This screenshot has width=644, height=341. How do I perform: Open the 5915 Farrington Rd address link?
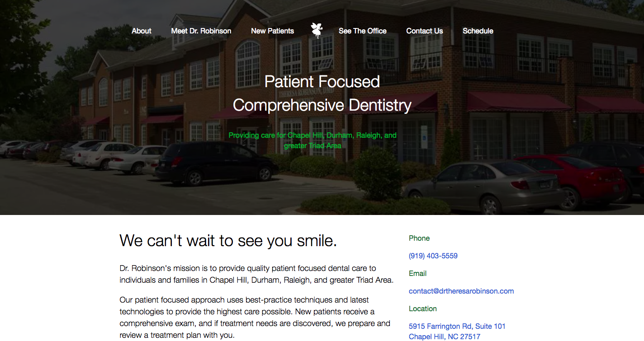click(x=457, y=326)
